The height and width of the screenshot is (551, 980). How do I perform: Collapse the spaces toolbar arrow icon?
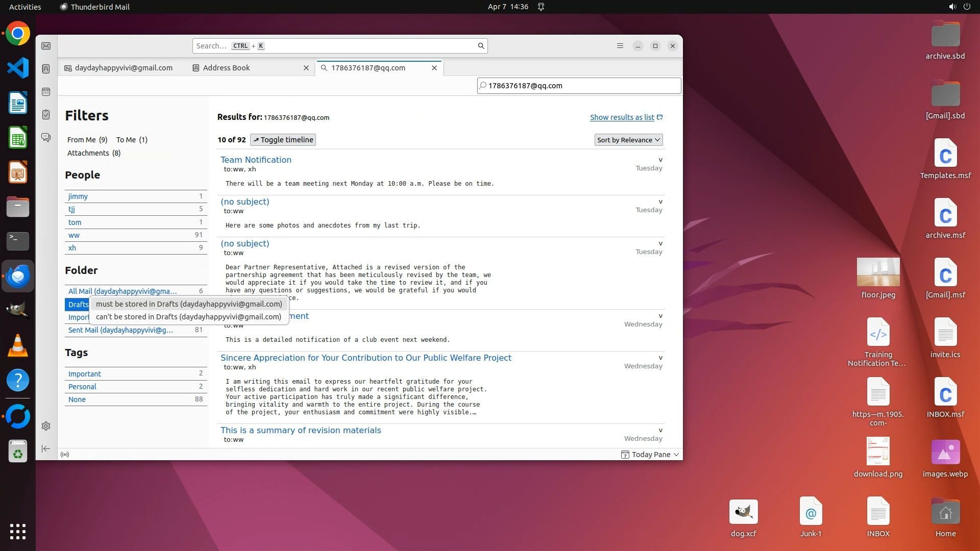pos(46,448)
